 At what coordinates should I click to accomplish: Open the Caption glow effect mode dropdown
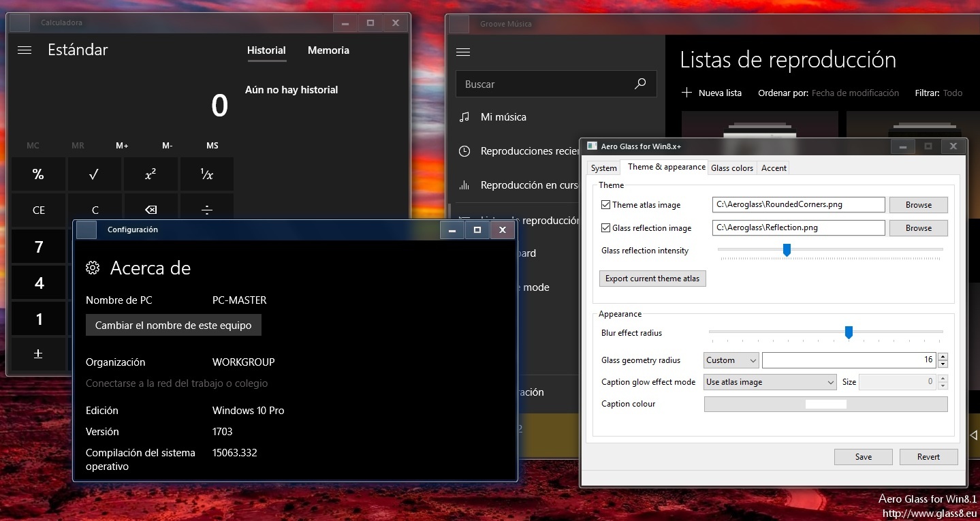tap(770, 382)
